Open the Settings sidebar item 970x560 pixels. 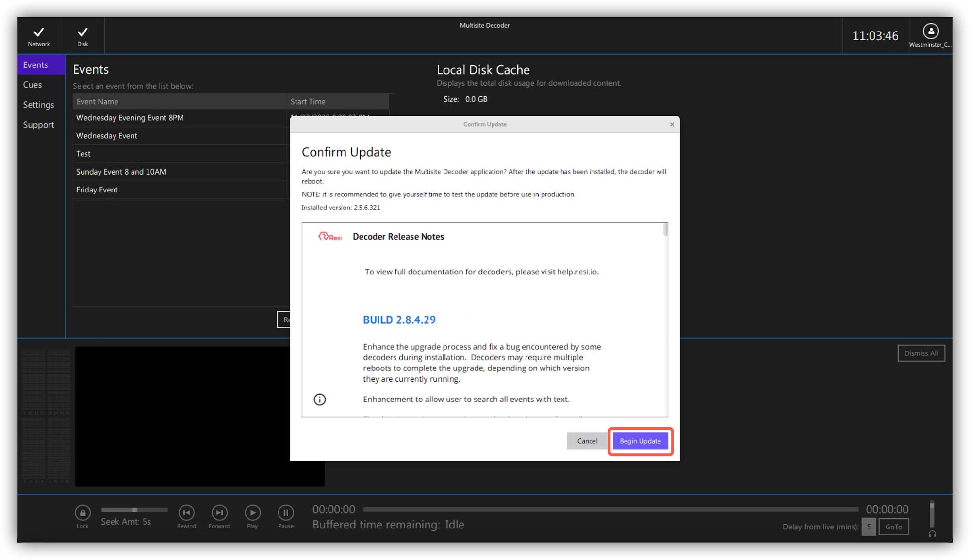click(38, 105)
